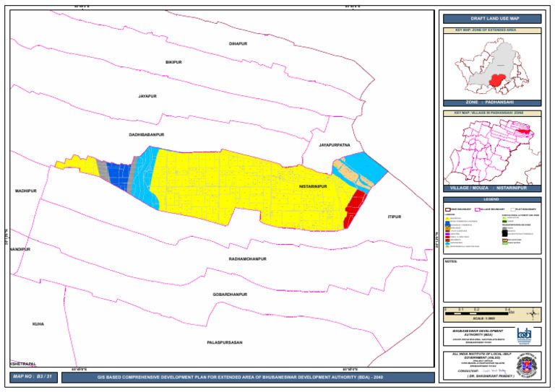Click the KEY MAP: ZONE OF EXTENDED AREA heading
Screen dimensions: 555x392
coord(492,30)
